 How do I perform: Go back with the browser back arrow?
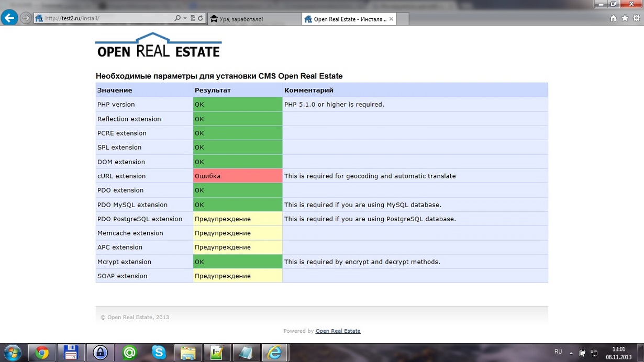click(x=9, y=18)
